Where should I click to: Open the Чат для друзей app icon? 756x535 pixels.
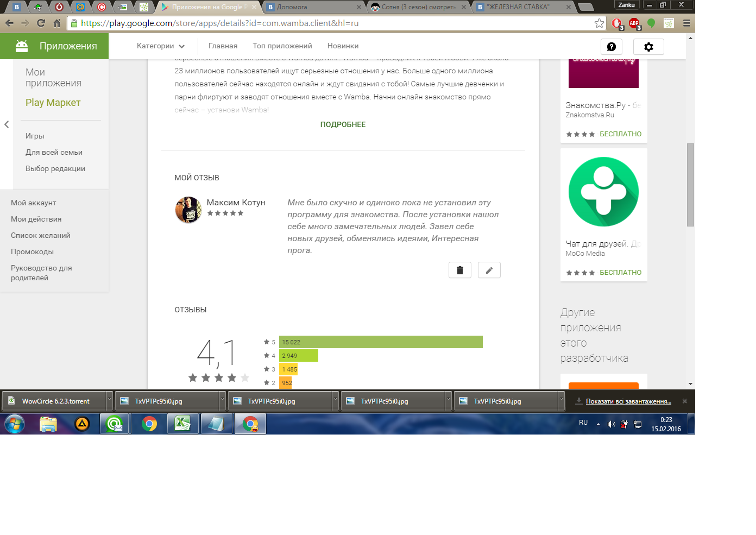603,192
